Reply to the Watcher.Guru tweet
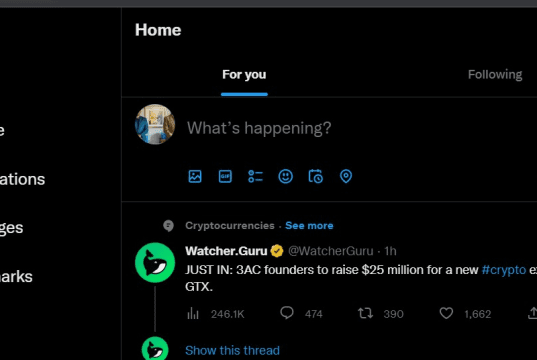Viewport: 537px width, 360px height. pyautogui.click(x=287, y=313)
